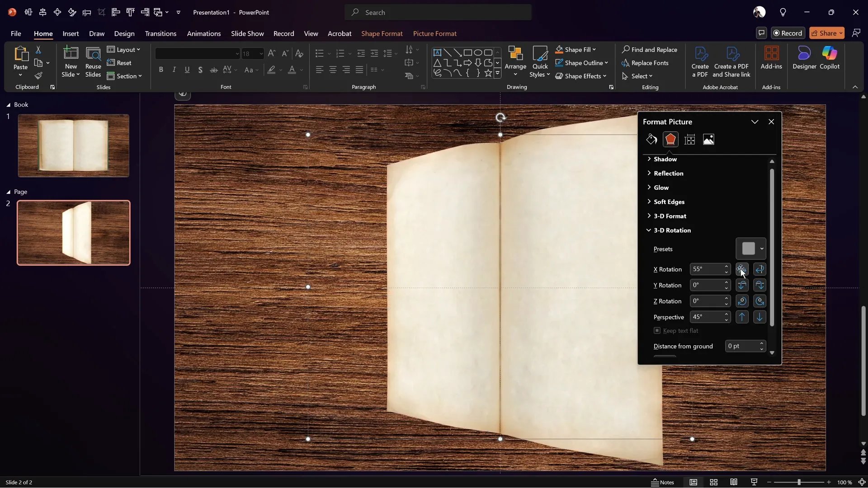868x488 pixels.
Task: Switch to Reading View
Action: point(734,482)
